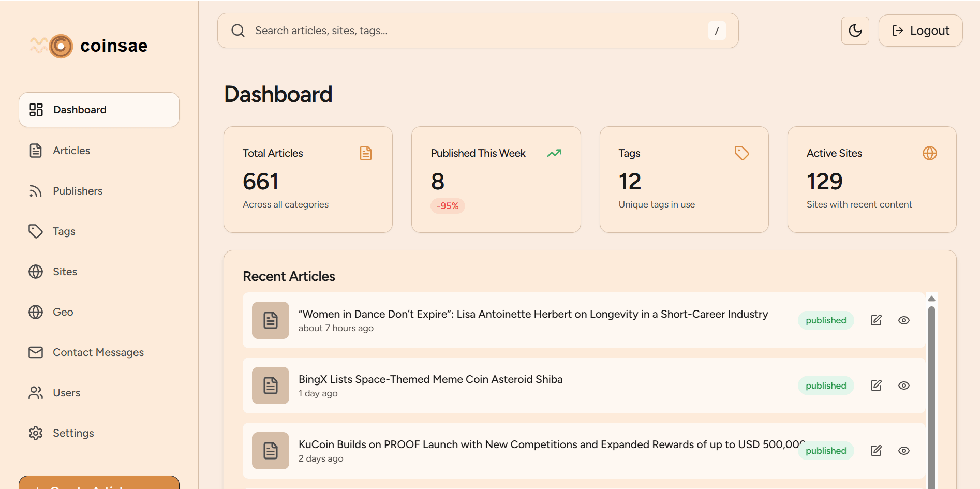980x489 pixels.
Task: Click the Logout button
Action: tap(920, 31)
